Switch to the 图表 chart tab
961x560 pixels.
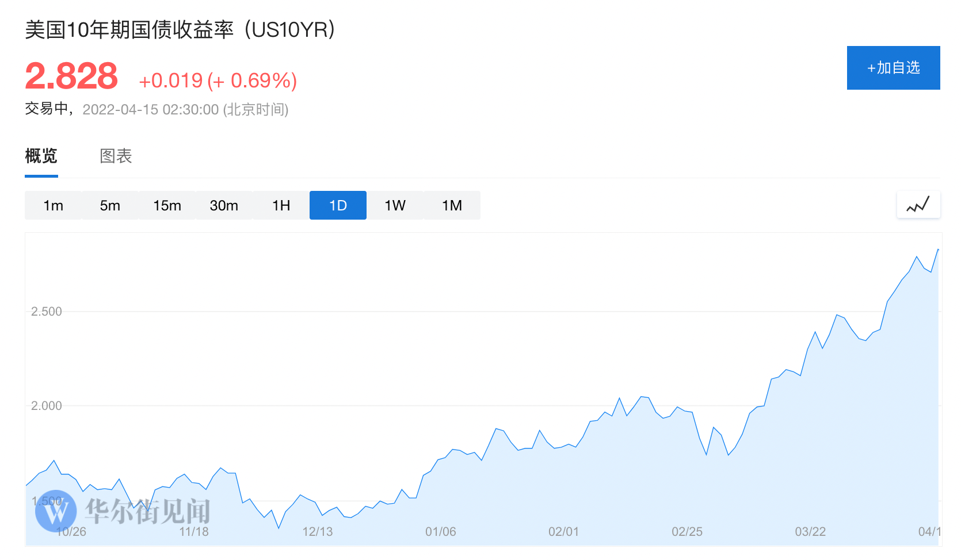click(116, 156)
